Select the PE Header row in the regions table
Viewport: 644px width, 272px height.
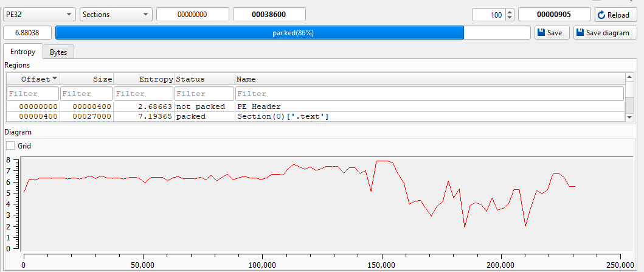[x=258, y=106]
